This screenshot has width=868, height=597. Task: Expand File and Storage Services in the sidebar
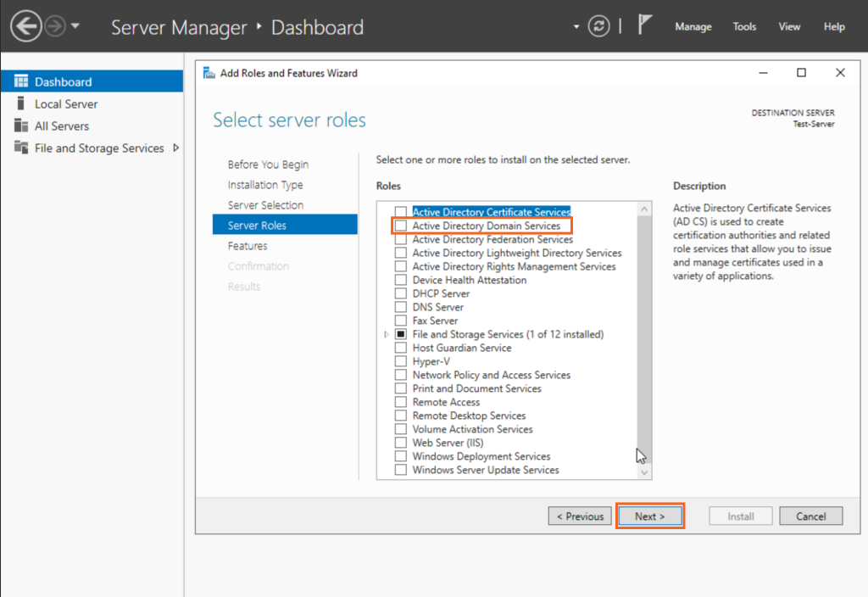pyautogui.click(x=176, y=148)
